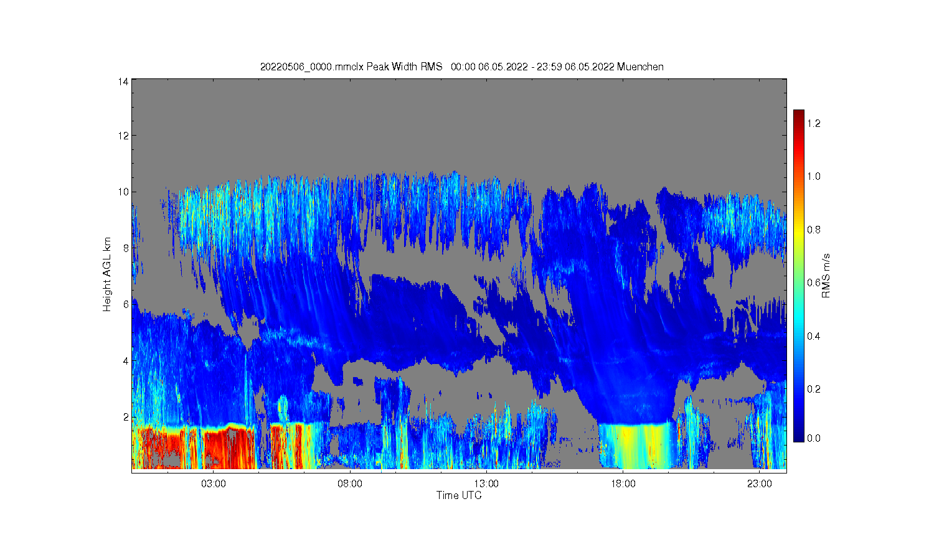Click the 13:00 time tick label
934x560 pixels.
coord(486,483)
